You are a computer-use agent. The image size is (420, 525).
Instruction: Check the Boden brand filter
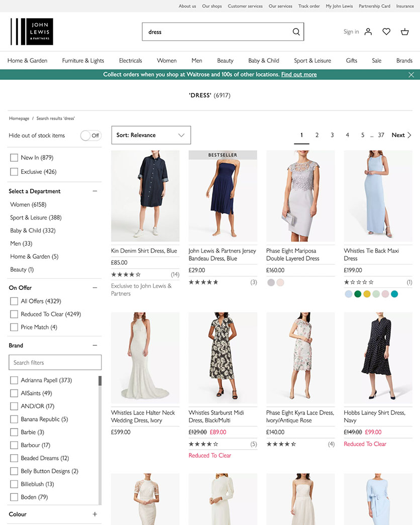14,497
